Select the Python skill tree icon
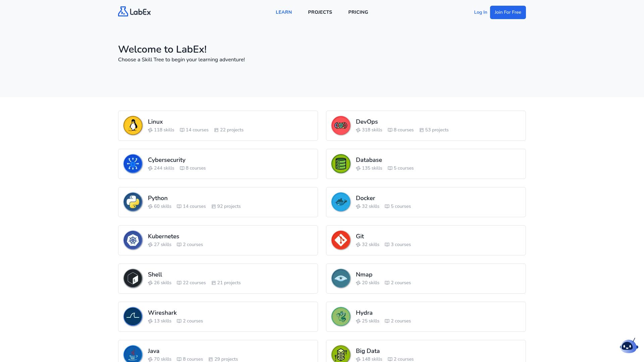 pos(133,202)
